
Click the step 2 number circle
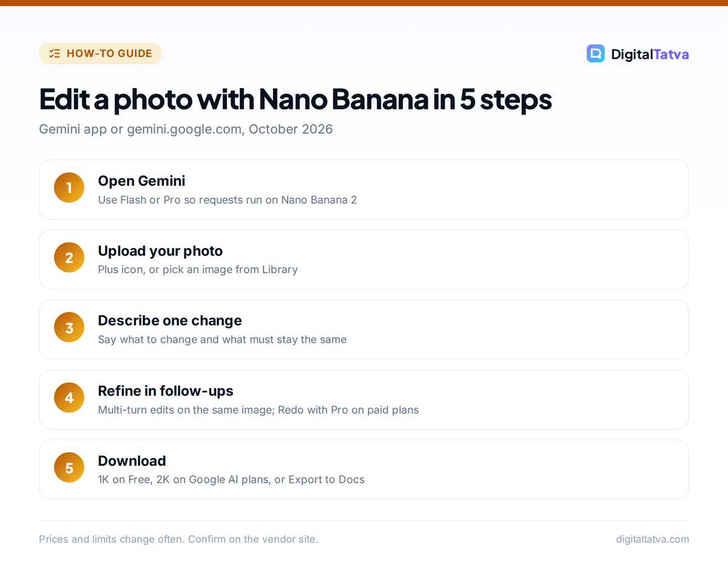(x=69, y=257)
